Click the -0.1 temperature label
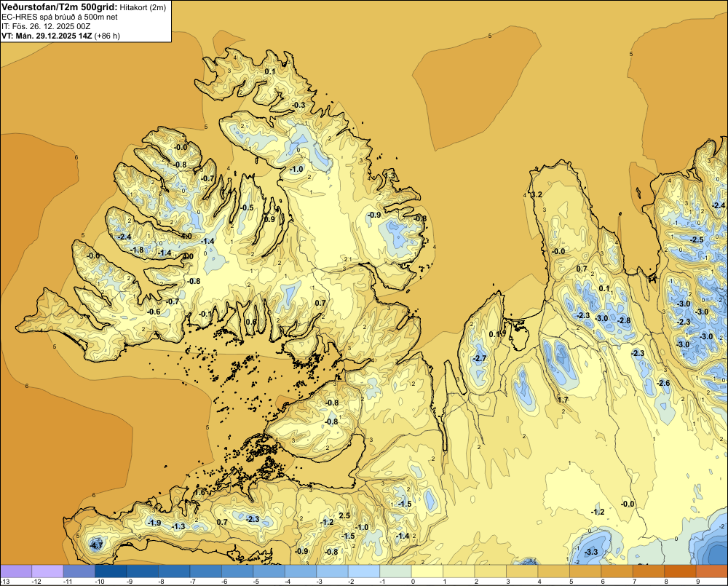728x586 pixels. point(206,314)
